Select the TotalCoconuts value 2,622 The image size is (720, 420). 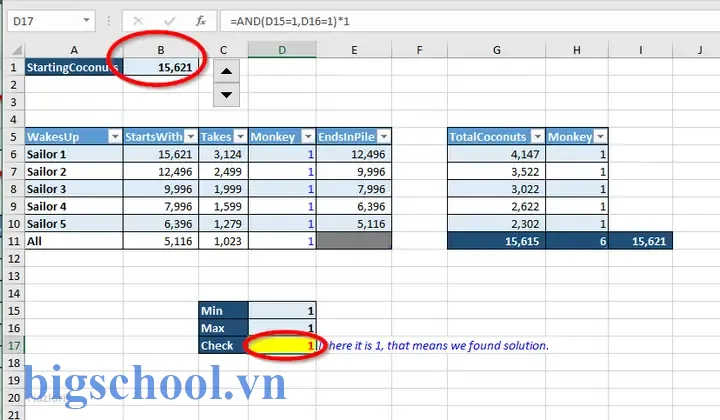coord(496,207)
